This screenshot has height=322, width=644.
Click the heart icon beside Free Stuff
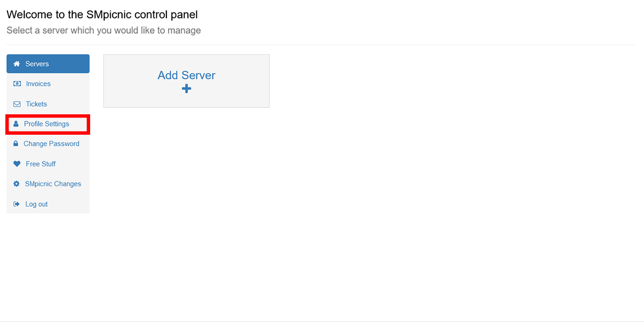tap(16, 164)
